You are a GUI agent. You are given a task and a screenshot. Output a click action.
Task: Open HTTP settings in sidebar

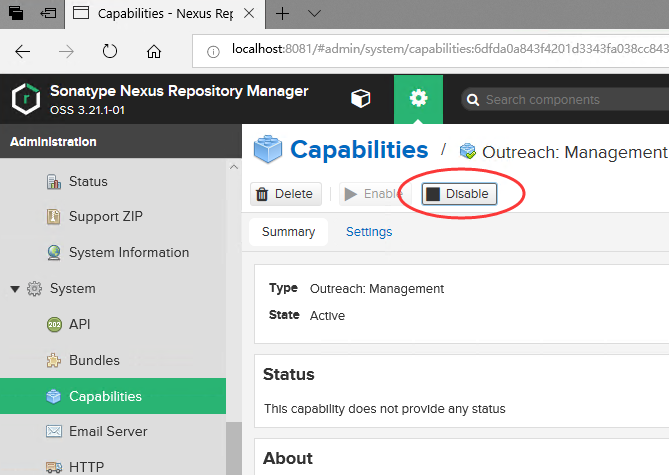click(86, 466)
